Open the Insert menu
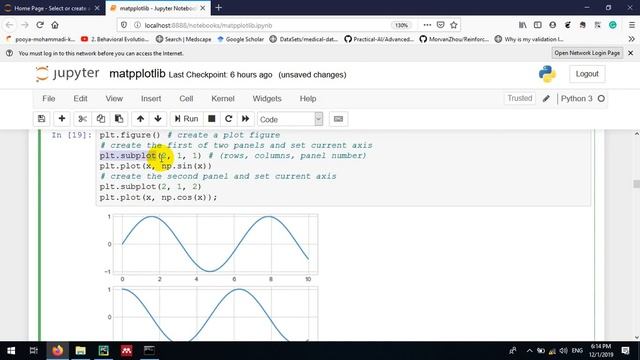 tap(151, 99)
